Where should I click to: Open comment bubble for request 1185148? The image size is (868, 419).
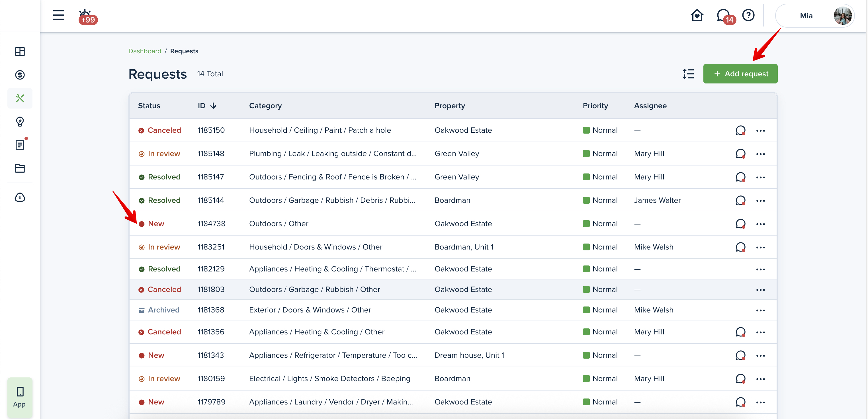(740, 154)
